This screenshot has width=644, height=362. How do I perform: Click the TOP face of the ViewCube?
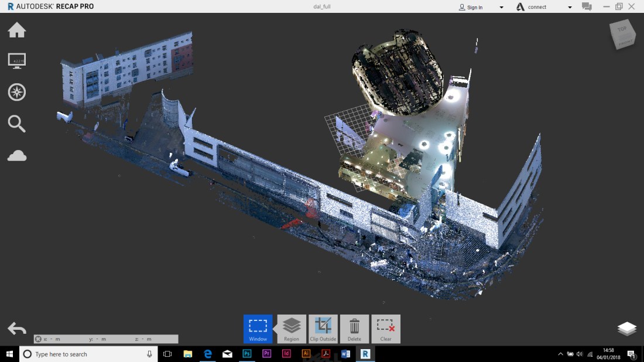tap(622, 28)
